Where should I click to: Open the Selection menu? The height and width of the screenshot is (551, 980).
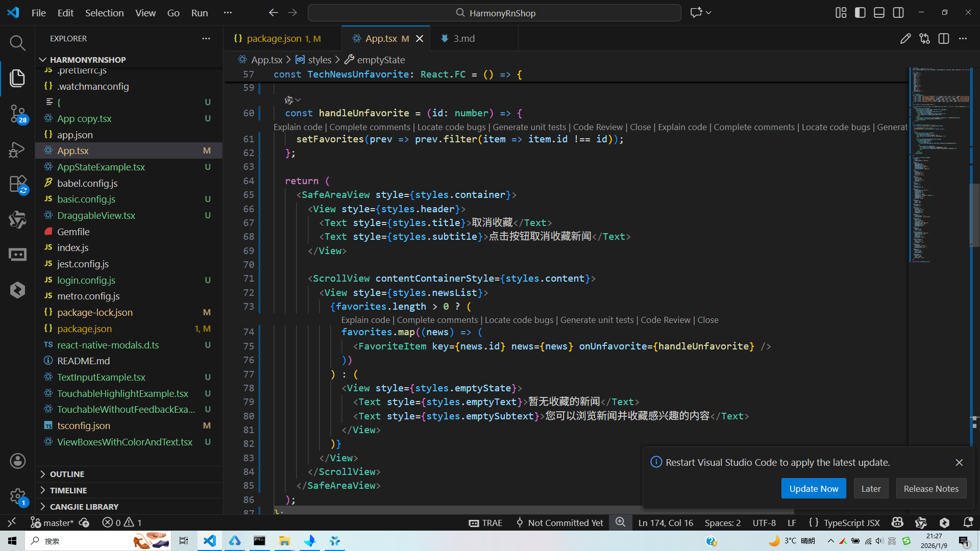[x=104, y=13]
